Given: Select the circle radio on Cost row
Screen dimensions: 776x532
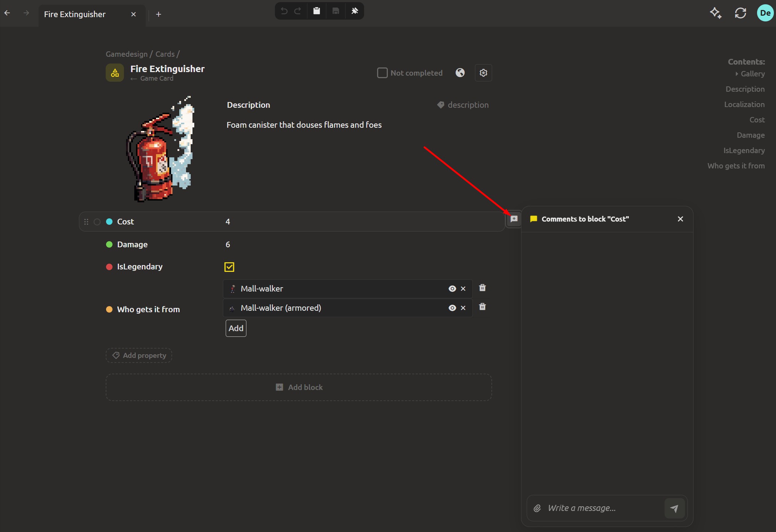Looking at the screenshot, I should coord(97,222).
